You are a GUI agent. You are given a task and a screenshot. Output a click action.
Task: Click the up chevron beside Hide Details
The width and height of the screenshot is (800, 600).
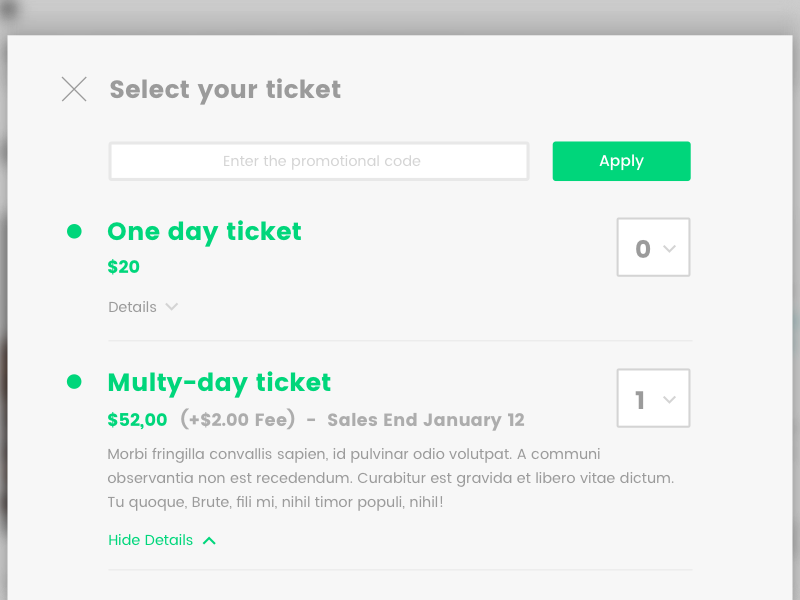click(x=209, y=540)
